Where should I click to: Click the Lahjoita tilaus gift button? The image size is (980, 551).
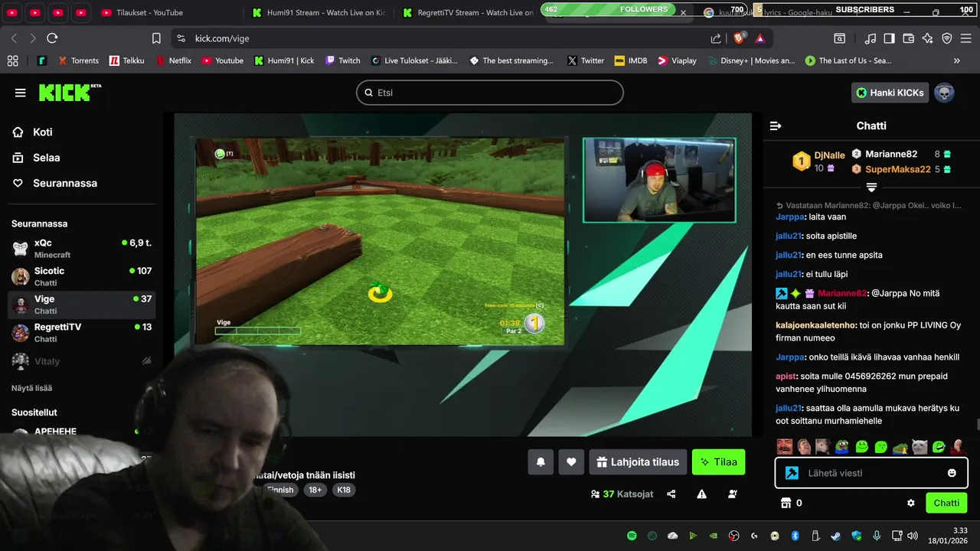(638, 462)
